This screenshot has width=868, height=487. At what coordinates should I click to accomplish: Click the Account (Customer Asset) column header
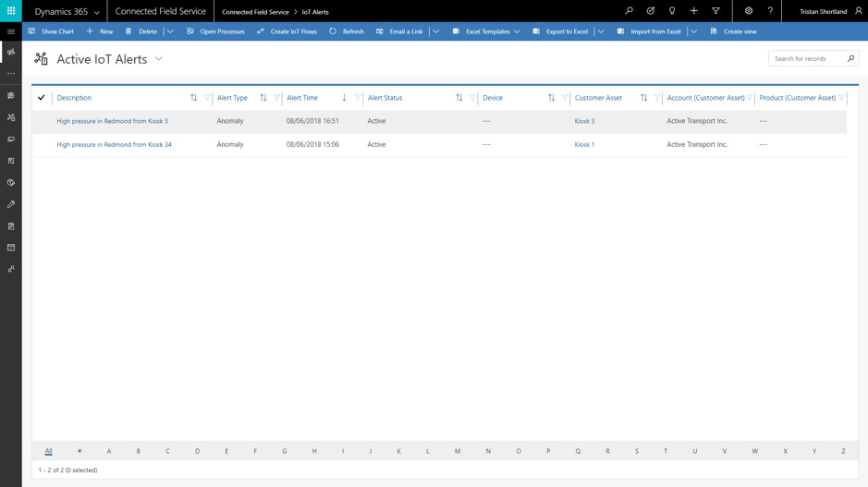[706, 97]
